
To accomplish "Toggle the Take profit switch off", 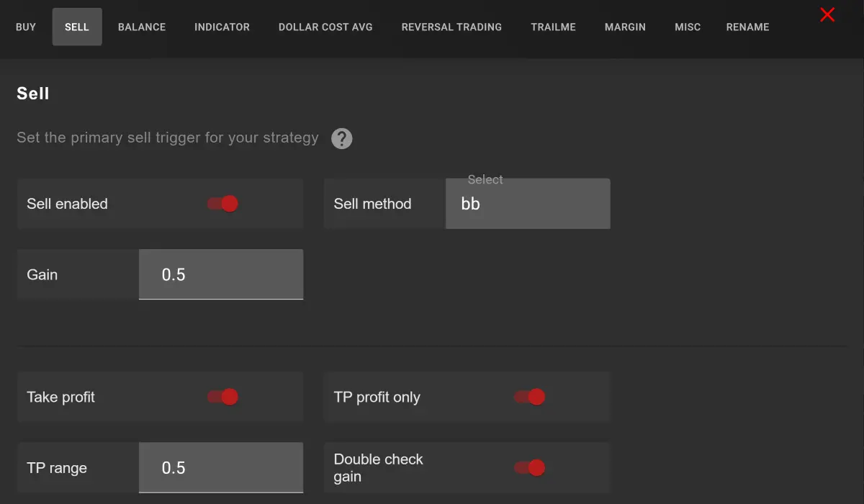I will [223, 397].
